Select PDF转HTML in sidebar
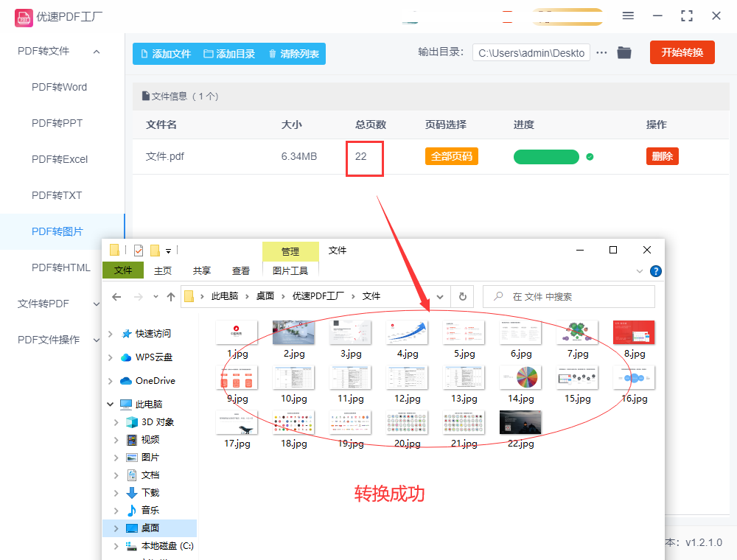 click(60, 267)
